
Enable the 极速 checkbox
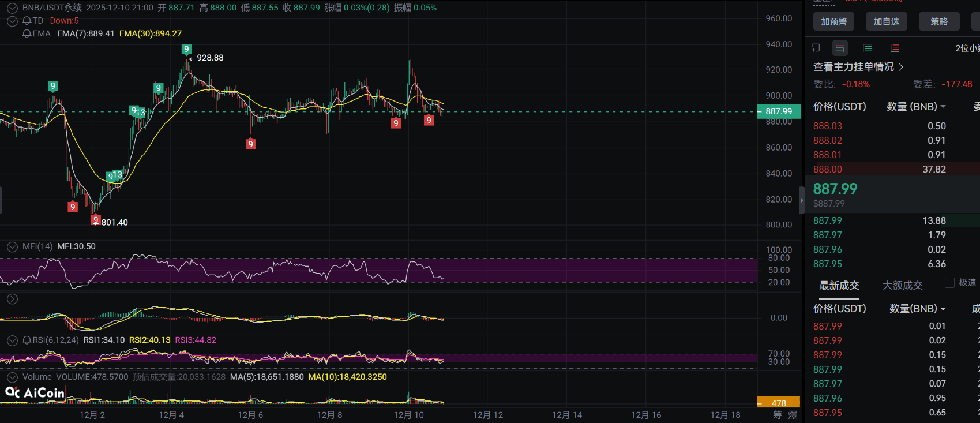[949, 283]
